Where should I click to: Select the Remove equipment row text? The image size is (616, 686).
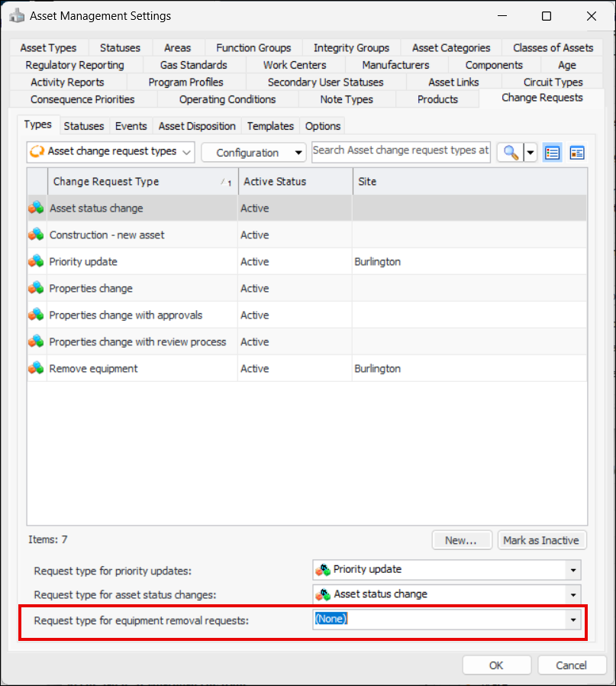click(94, 368)
